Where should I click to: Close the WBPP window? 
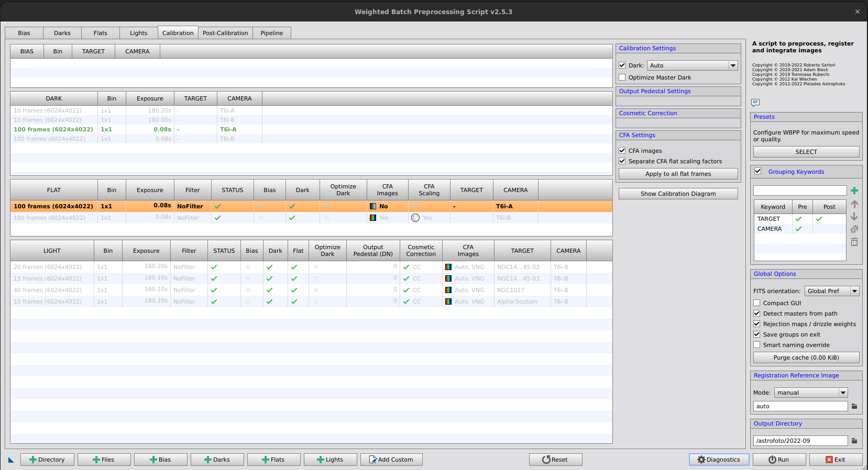(x=858, y=12)
